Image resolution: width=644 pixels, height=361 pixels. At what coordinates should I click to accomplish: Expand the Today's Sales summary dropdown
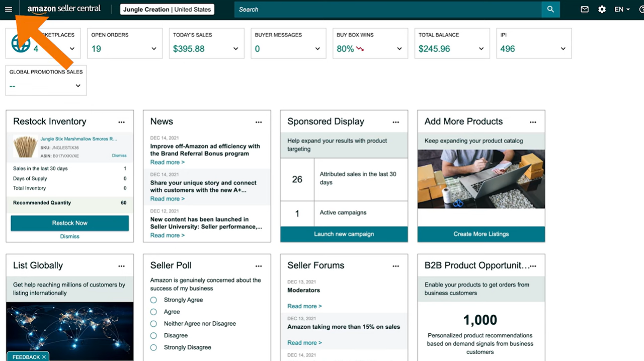(235, 49)
